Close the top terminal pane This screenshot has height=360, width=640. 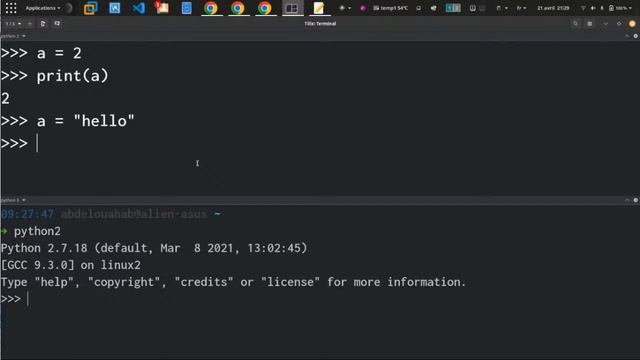(636, 36)
